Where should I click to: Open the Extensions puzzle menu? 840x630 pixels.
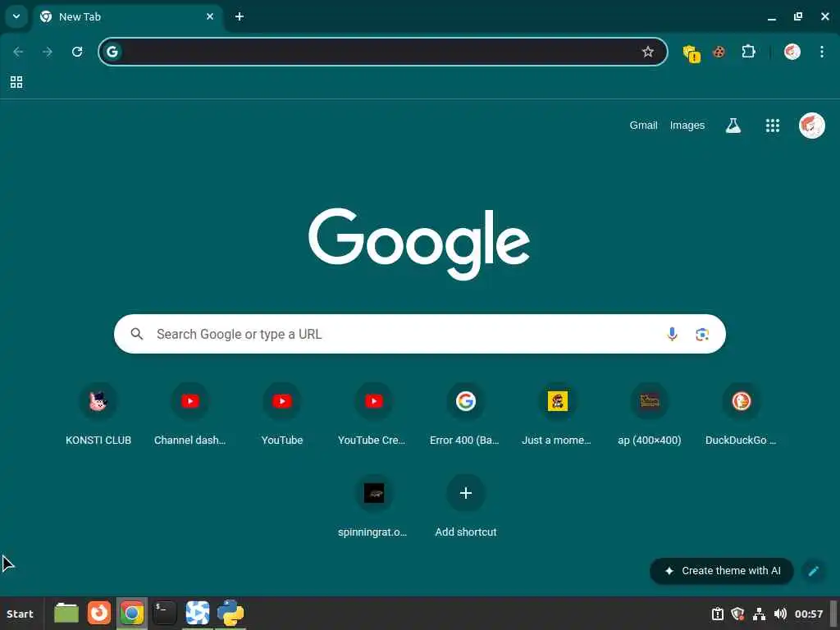coord(748,52)
